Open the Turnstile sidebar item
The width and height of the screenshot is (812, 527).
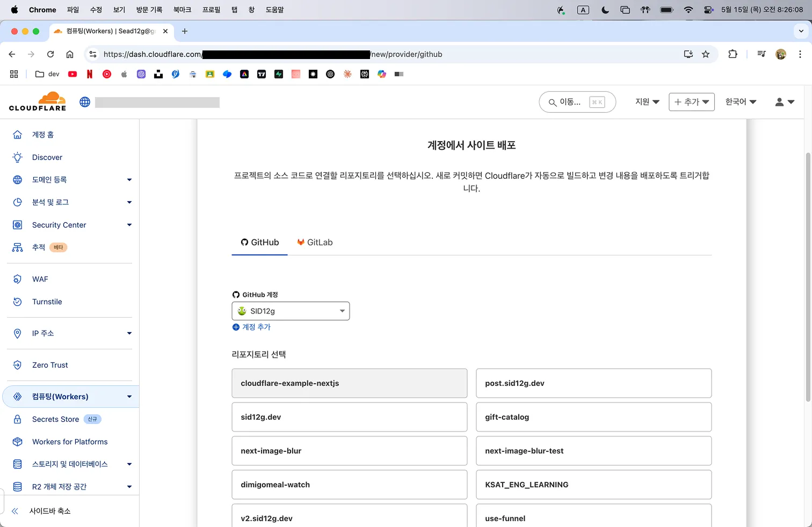point(47,302)
